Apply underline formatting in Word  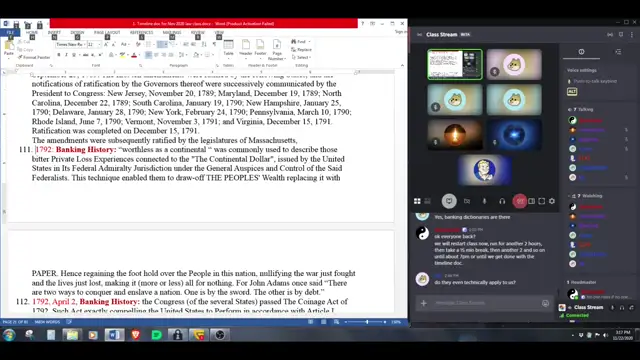73,55
